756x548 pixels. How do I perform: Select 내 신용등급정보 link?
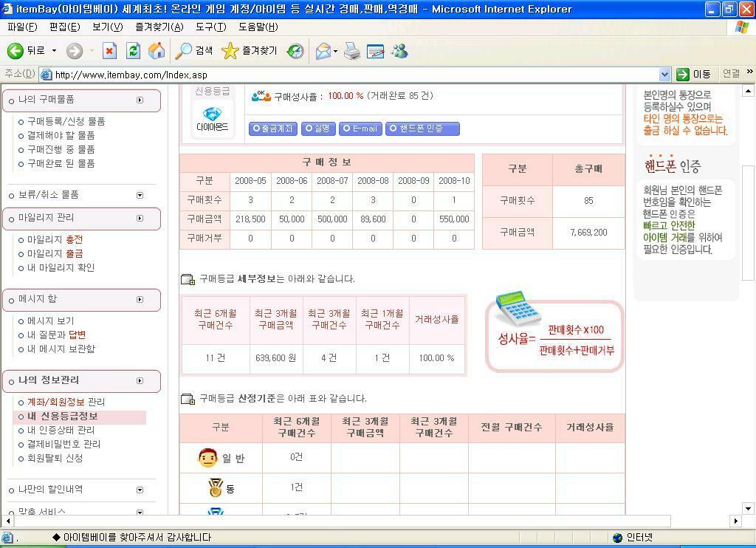pos(62,417)
